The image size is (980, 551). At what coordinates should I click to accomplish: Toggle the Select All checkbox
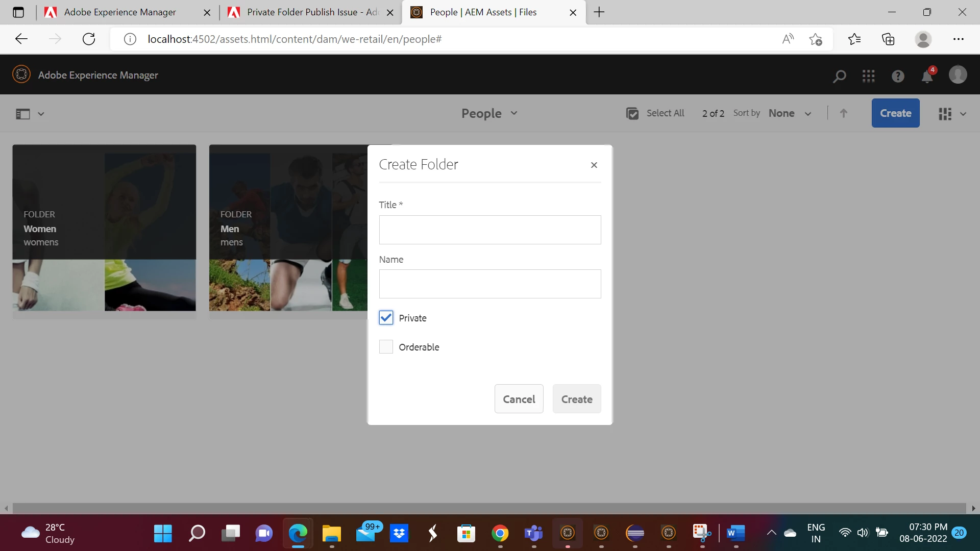632,113
